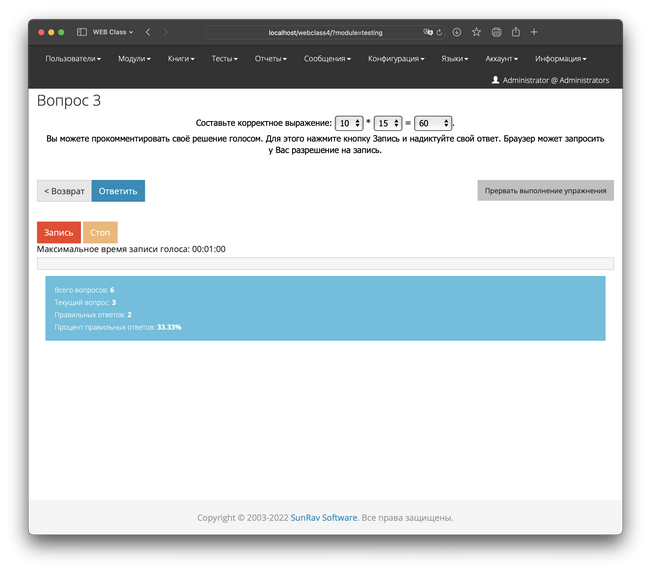Viewport: 651px width, 572px height.
Task: Open the share icon in toolbar
Action: (x=516, y=32)
